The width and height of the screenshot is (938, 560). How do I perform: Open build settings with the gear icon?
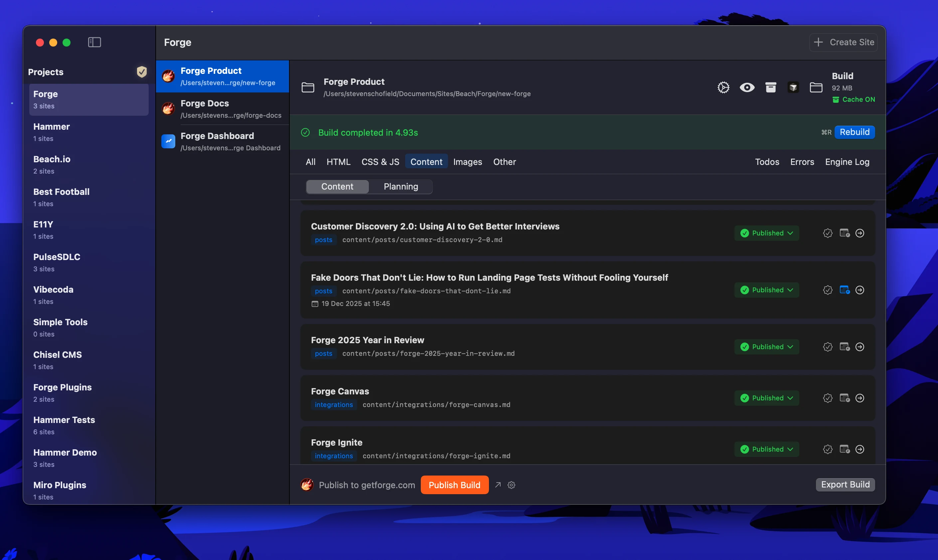[x=723, y=87]
